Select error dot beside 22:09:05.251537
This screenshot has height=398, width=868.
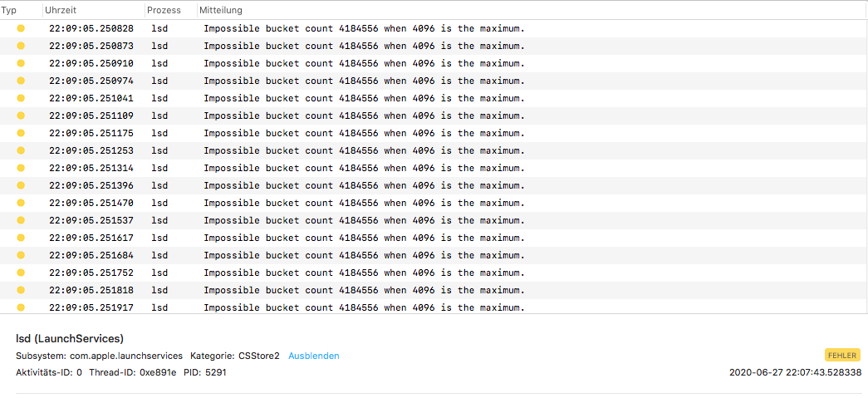click(x=21, y=220)
